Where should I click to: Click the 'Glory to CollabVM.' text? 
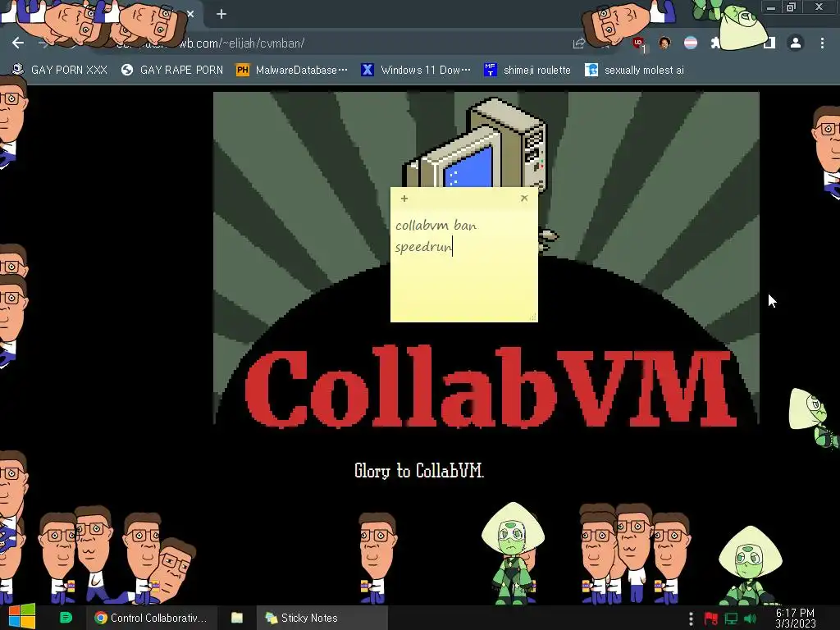click(419, 471)
